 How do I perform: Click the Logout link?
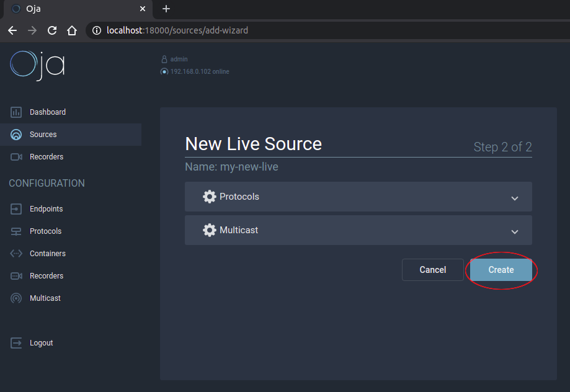(42, 343)
